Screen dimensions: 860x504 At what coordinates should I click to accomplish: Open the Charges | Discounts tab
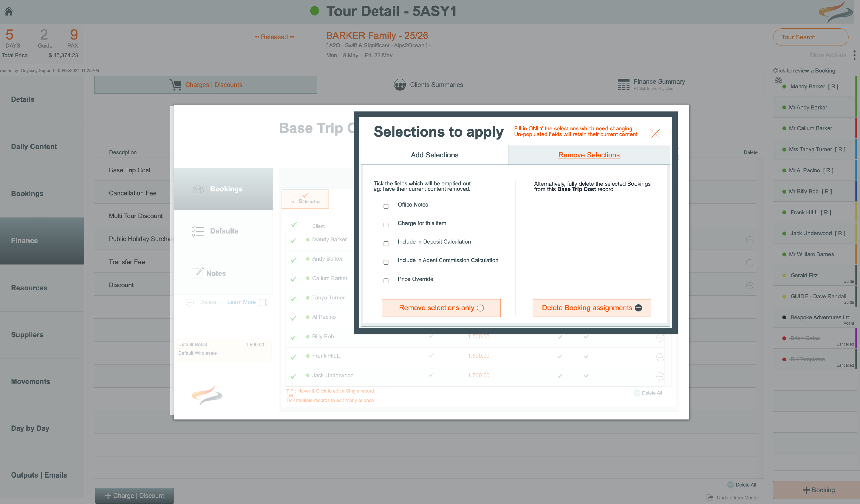[206, 85]
